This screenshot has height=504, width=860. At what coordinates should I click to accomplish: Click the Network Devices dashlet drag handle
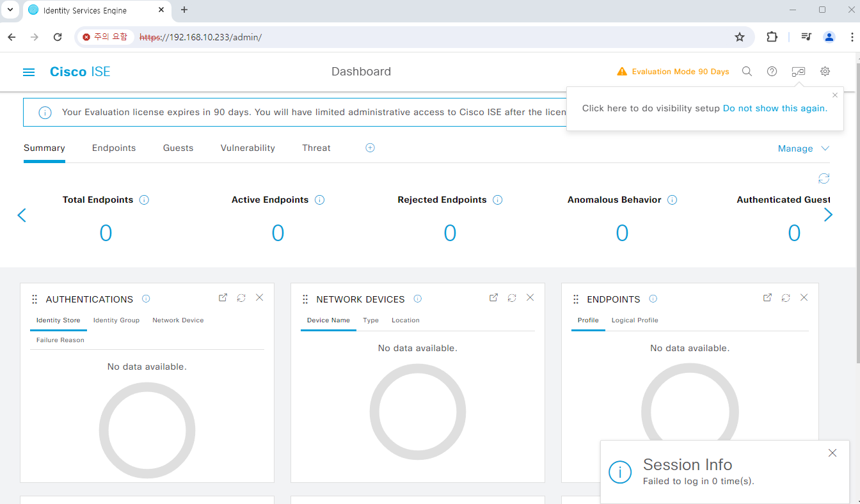(305, 299)
